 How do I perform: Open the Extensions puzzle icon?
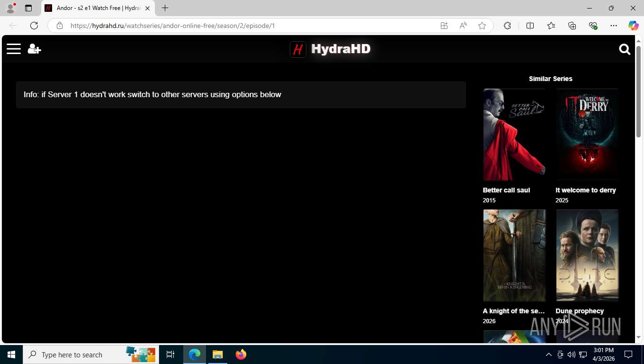click(x=507, y=26)
